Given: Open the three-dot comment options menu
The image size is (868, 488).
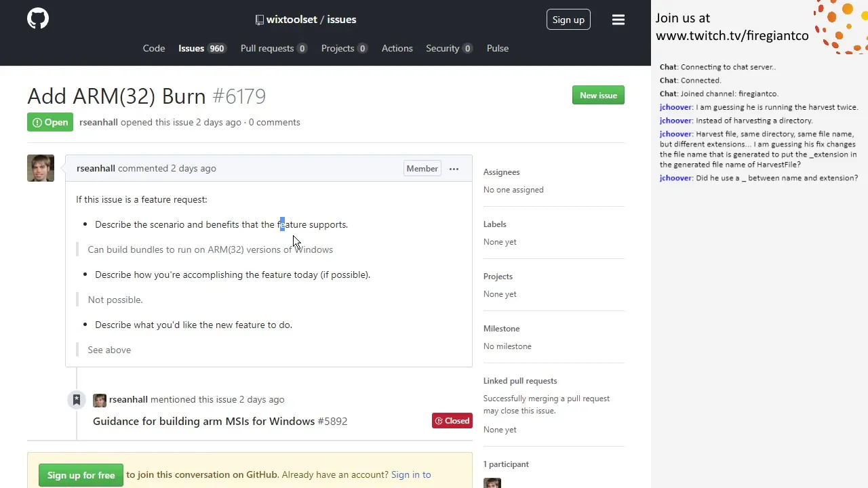Looking at the screenshot, I should [454, 169].
